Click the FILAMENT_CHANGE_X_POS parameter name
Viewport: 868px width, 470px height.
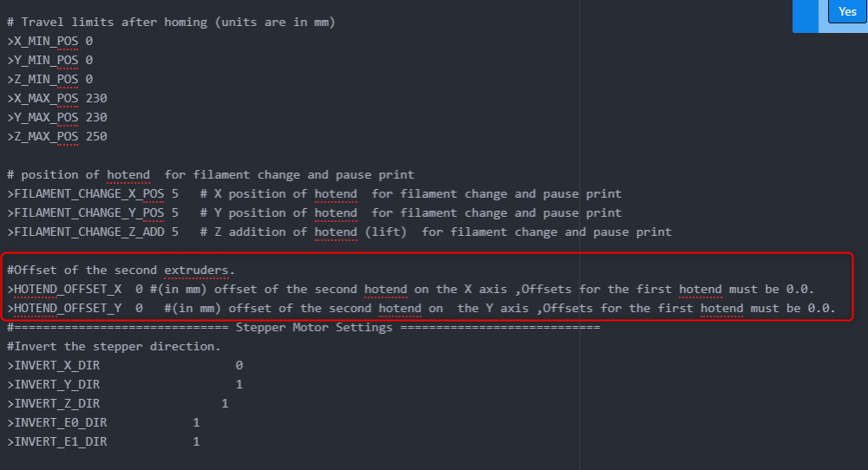(x=89, y=194)
